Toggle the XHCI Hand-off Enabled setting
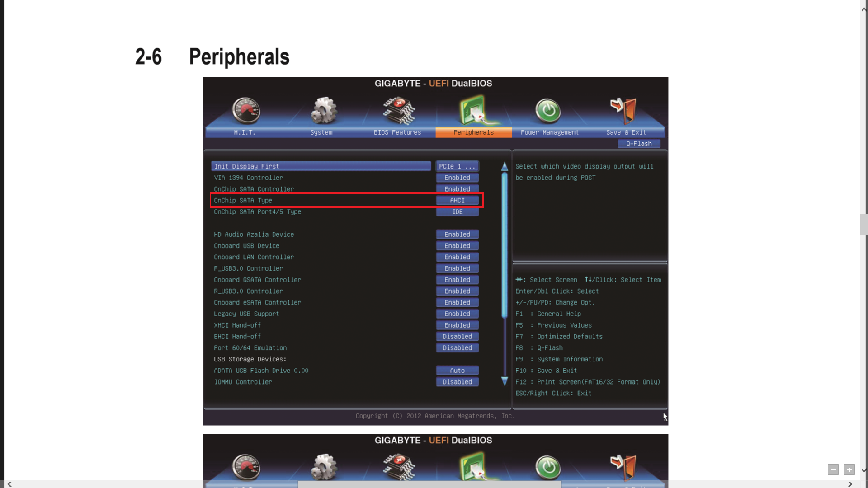The image size is (868, 488). [x=458, y=325]
